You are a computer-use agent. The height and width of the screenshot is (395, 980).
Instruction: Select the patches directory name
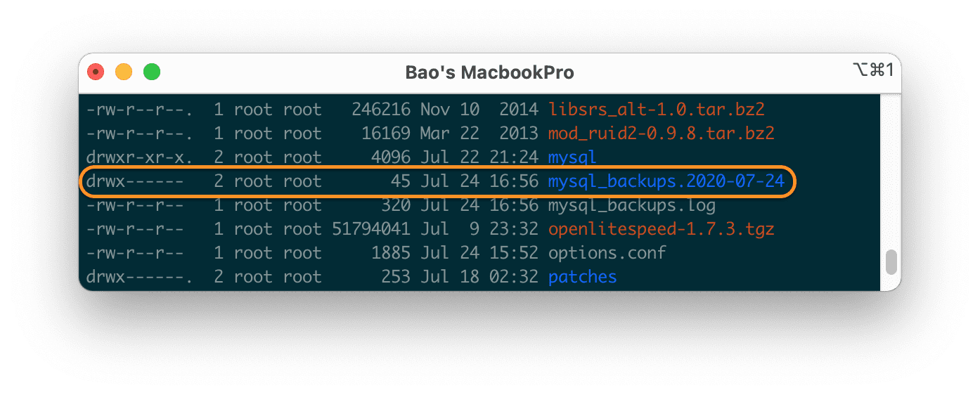coord(582,277)
